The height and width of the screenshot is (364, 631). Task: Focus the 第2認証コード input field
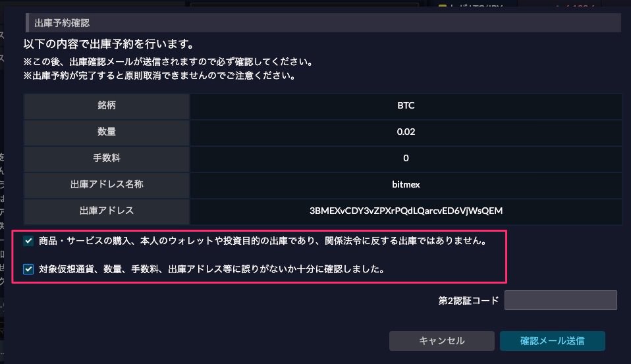coord(560,300)
